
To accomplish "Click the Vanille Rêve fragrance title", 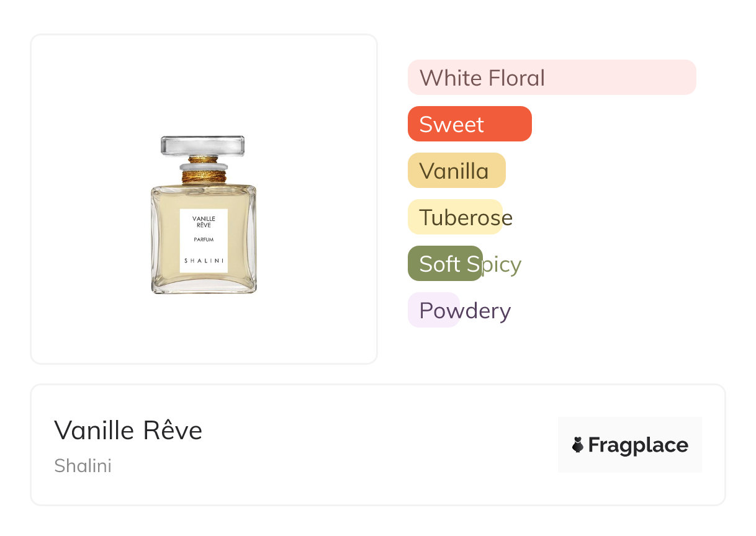I will click(128, 430).
